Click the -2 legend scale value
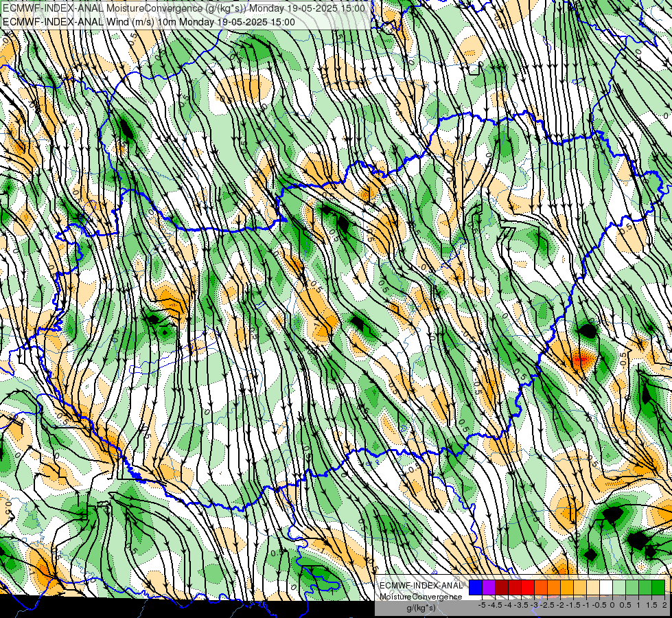 click(x=560, y=605)
